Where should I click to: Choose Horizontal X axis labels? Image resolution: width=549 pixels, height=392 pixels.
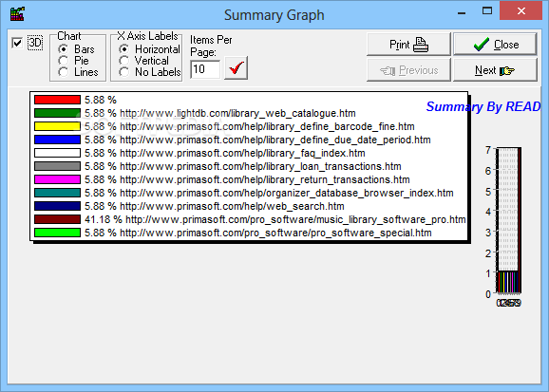tap(123, 49)
